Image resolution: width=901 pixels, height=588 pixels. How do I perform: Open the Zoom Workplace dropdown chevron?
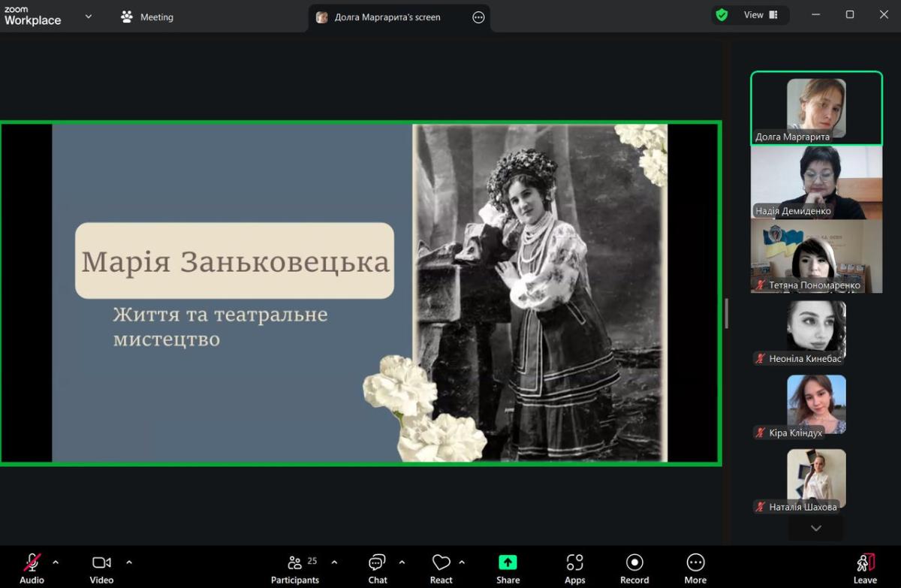[x=89, y=16]
